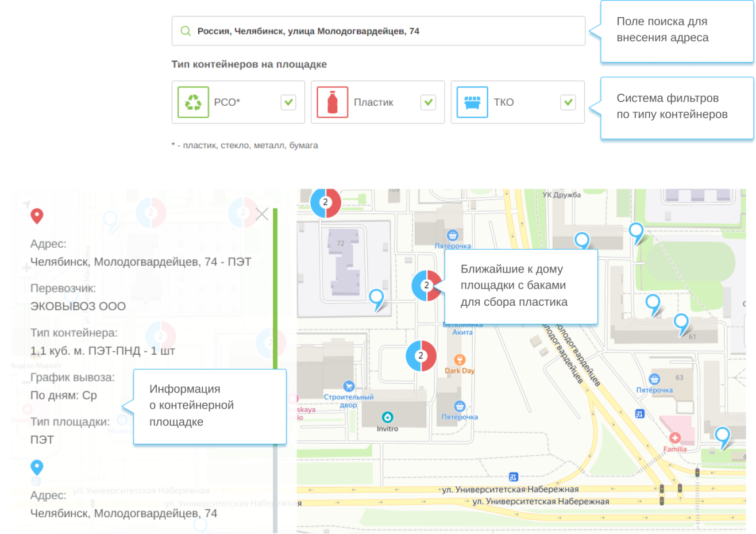Click the red location pin in panel

[37, 216]
